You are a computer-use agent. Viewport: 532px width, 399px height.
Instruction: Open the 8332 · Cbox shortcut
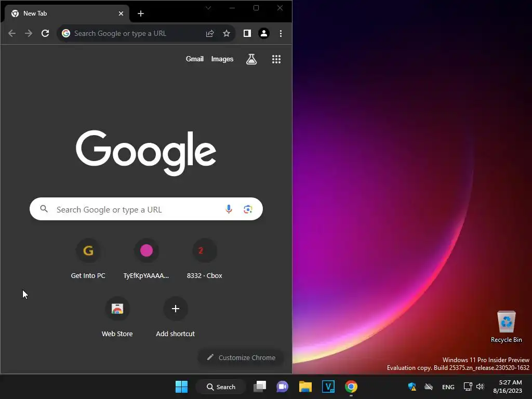click(x=204, y=259)
